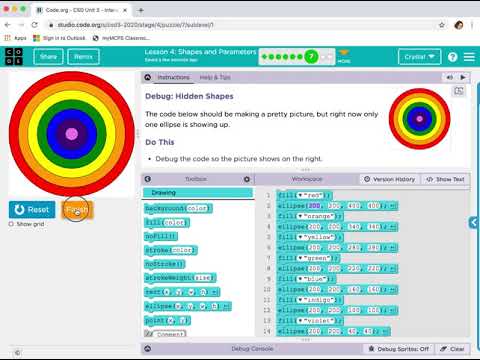Open the "orange" fill color dropdown
480x360 pixels.
300,216
